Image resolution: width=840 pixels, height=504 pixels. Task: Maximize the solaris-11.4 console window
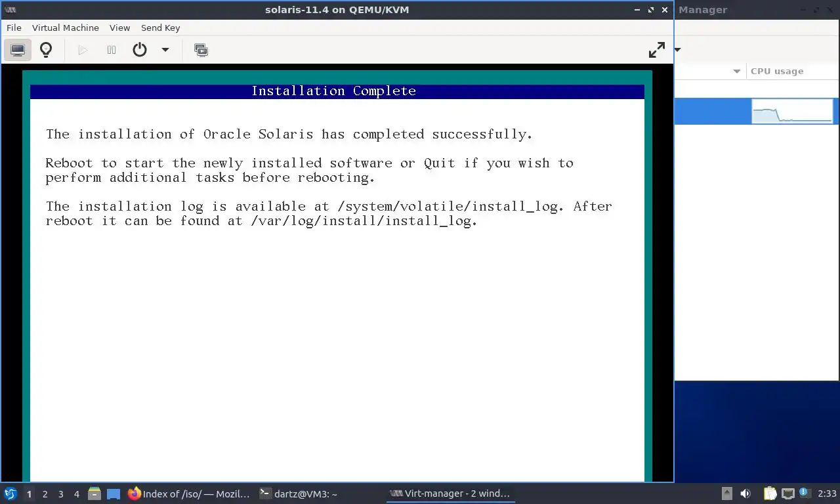651,10
